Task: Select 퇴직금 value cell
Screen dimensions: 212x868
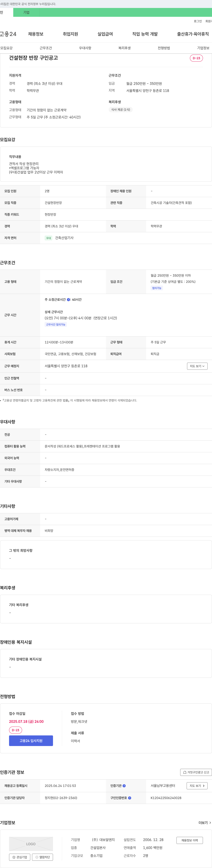Action: point(155,354)
